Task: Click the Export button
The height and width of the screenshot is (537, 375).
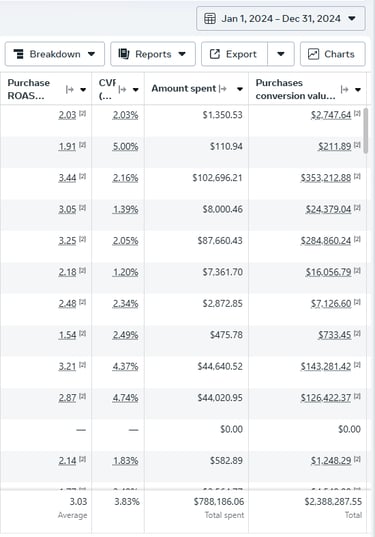Action: point(234,54)
